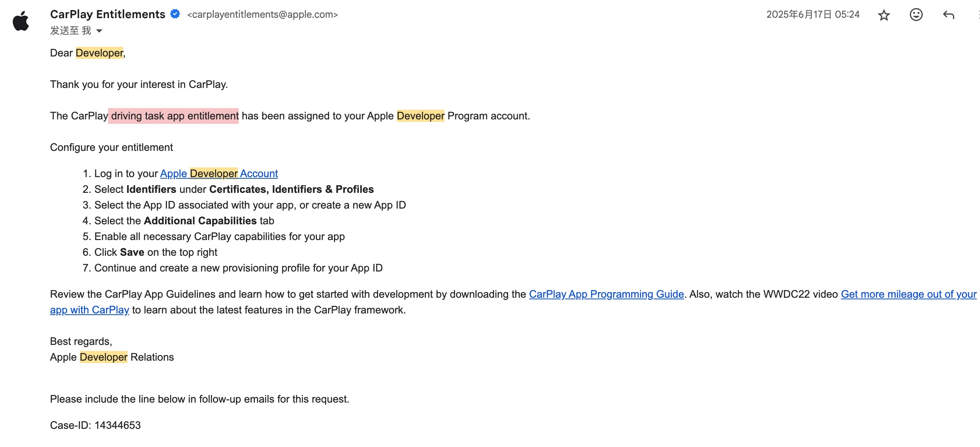This screenshot has height=447, width=980.
Task: Click highlighted 'Developer' in the signature
Action: pos(103,357)
